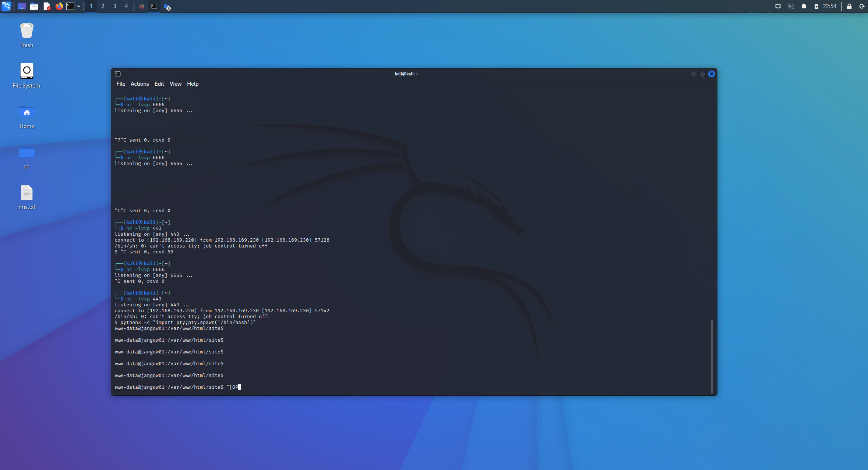This screenshot has height=470, width=868.
Task: Toggle the muted volume icon
Action: tap(791, 6)
